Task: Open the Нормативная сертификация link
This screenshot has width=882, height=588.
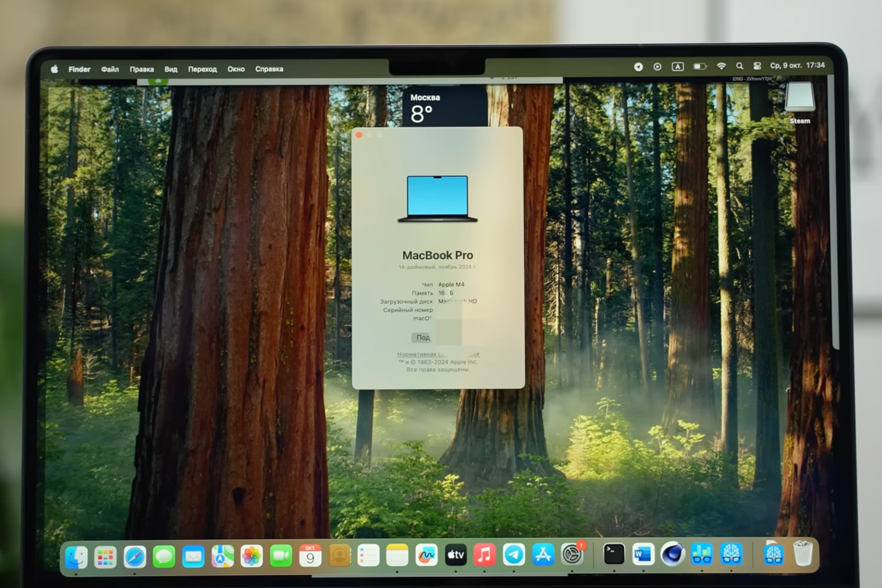Action: [x=438, y=355]
